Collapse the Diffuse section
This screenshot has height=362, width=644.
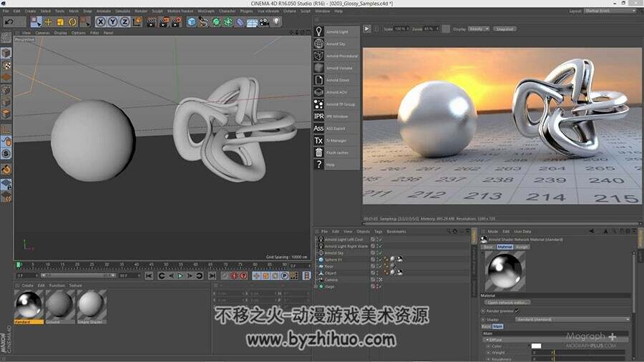[x=487, y=340]
